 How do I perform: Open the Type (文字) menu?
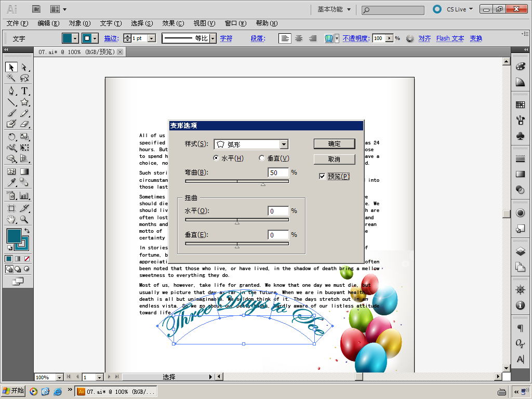(111, 23)
